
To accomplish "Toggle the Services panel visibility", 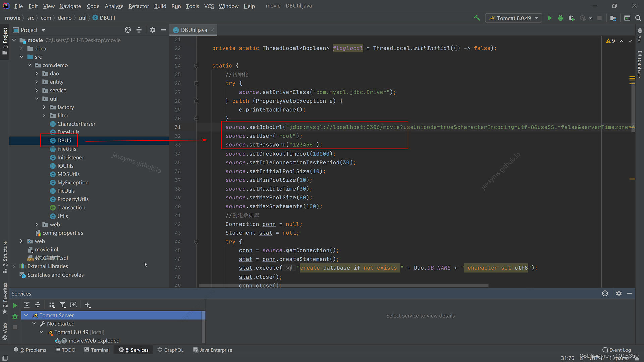I will [135, 350].
